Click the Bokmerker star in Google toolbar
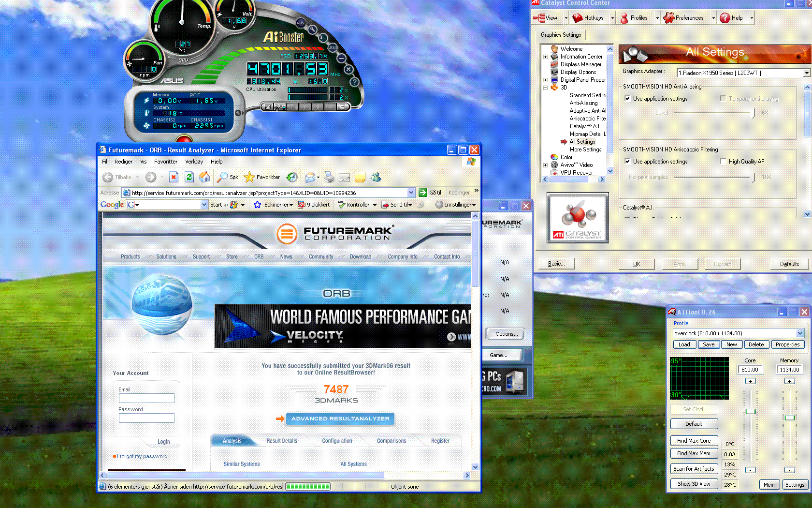 click(x=258, y=205)
